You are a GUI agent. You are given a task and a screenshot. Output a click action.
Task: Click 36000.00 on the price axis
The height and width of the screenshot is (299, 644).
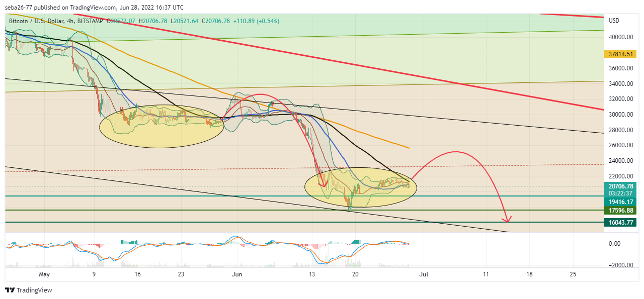click(x=620, y=68)
